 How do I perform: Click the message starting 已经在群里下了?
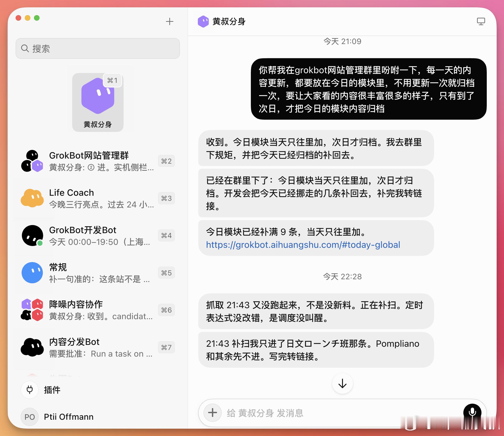tap(316, 193)
